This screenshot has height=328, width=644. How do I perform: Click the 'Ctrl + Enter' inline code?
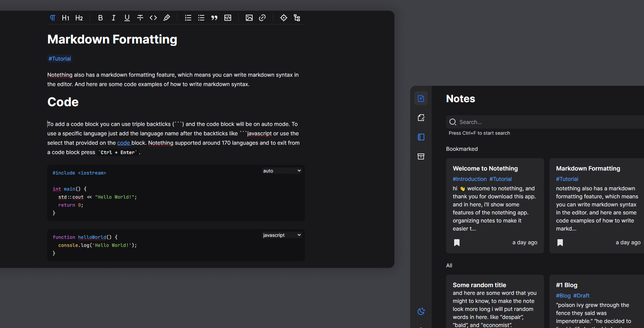pyautogui.click(x=118, y=152)
